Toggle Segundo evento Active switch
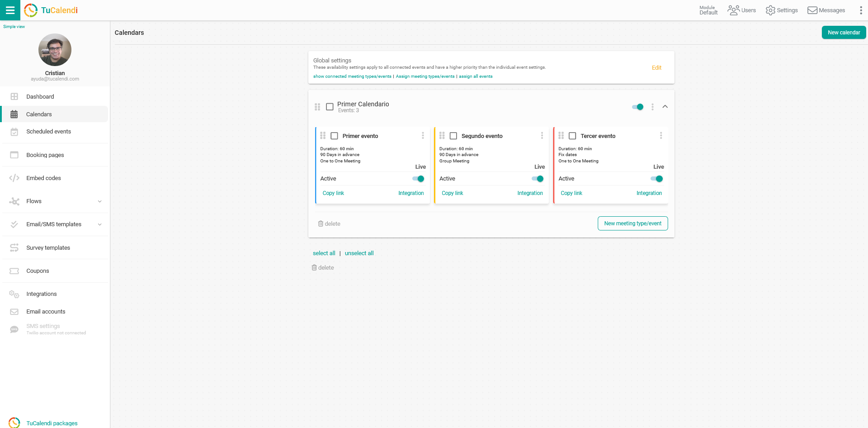This screenshot has width=868, height=428. (x=538, y=179)
